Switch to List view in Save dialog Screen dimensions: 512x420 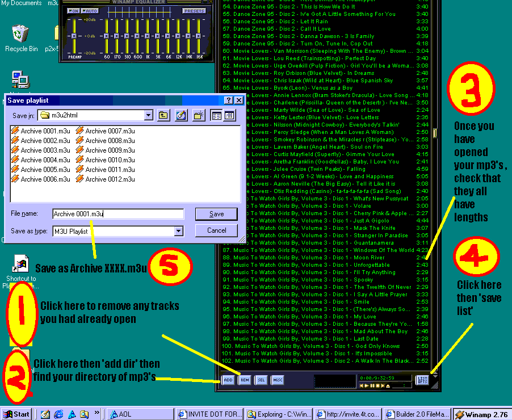pos(216,115)
